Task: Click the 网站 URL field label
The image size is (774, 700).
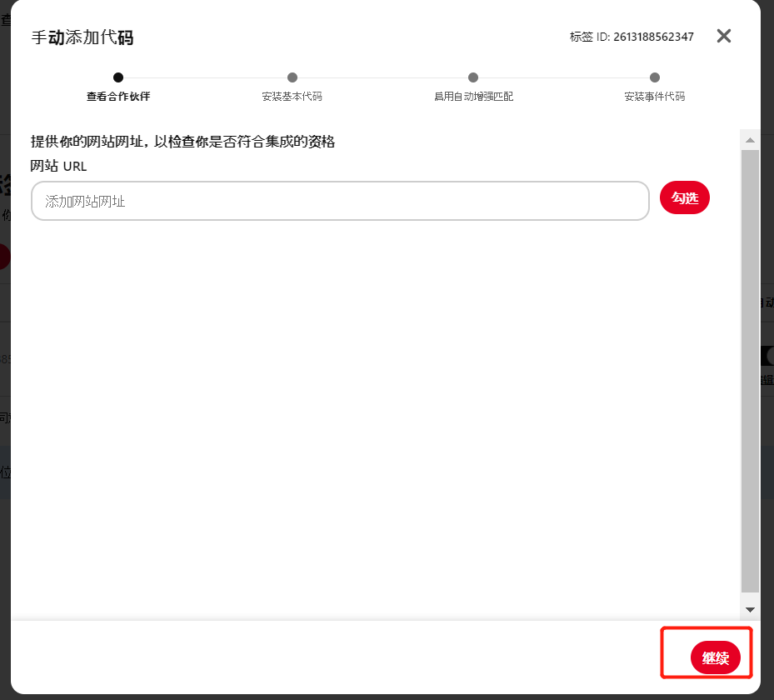Action: click(58, 166)
